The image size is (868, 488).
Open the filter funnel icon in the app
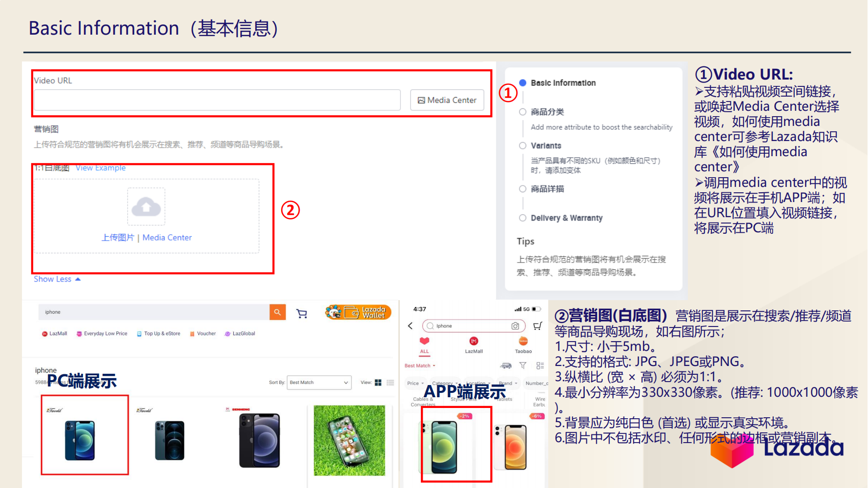pos(523,365)
